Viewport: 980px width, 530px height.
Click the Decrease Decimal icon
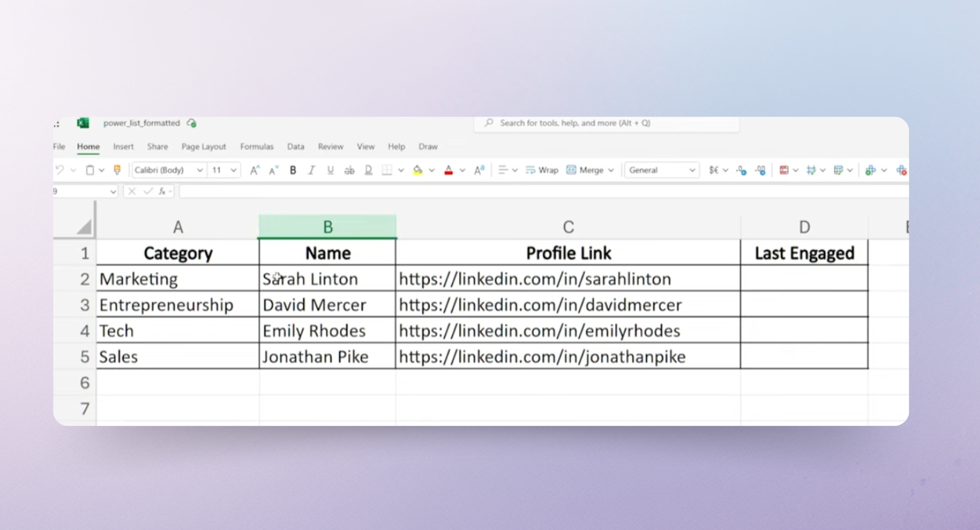[760, 170]
